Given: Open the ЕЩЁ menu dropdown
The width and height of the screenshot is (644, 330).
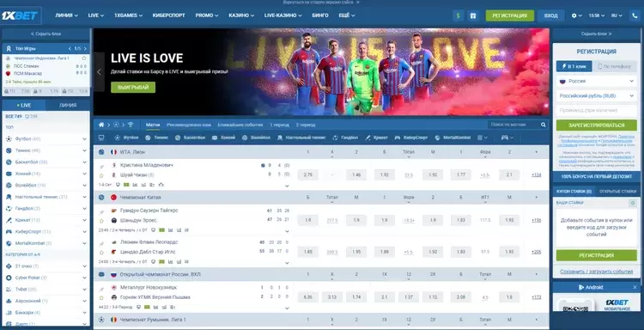Looking at the screenshot, I should tap(347, 15).
